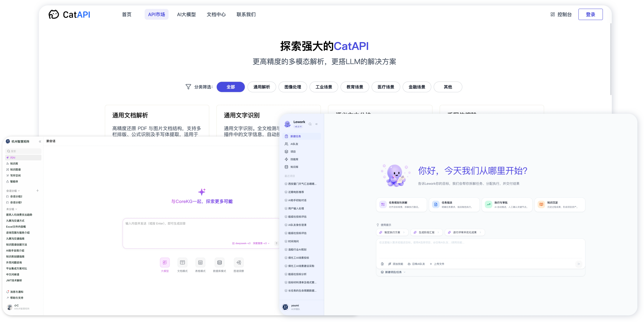This screenshot has height=322, width=644.
Task: Select the 大模型 mode icon
Action: pyautogui.click(x=165, y=262)
